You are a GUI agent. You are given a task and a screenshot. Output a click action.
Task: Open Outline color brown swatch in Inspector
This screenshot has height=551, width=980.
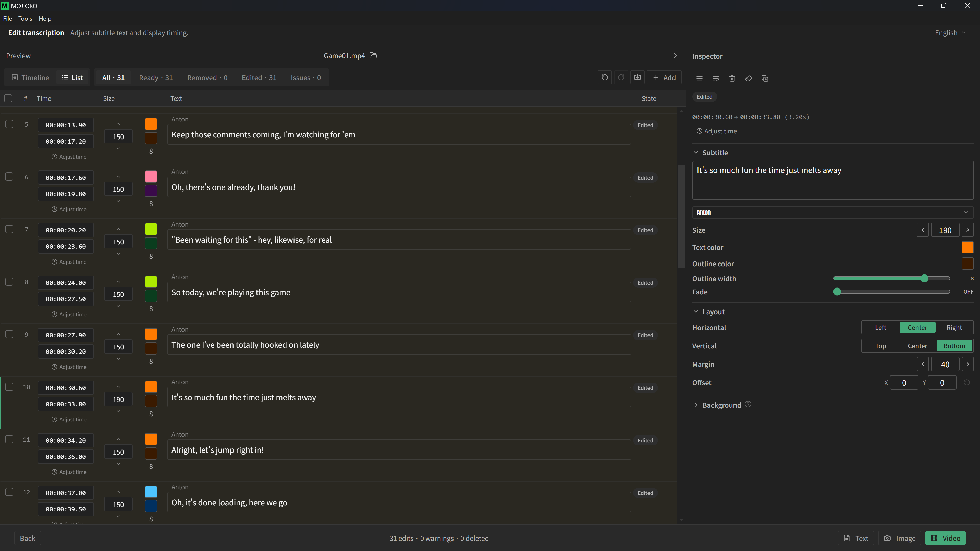[967, 264]
